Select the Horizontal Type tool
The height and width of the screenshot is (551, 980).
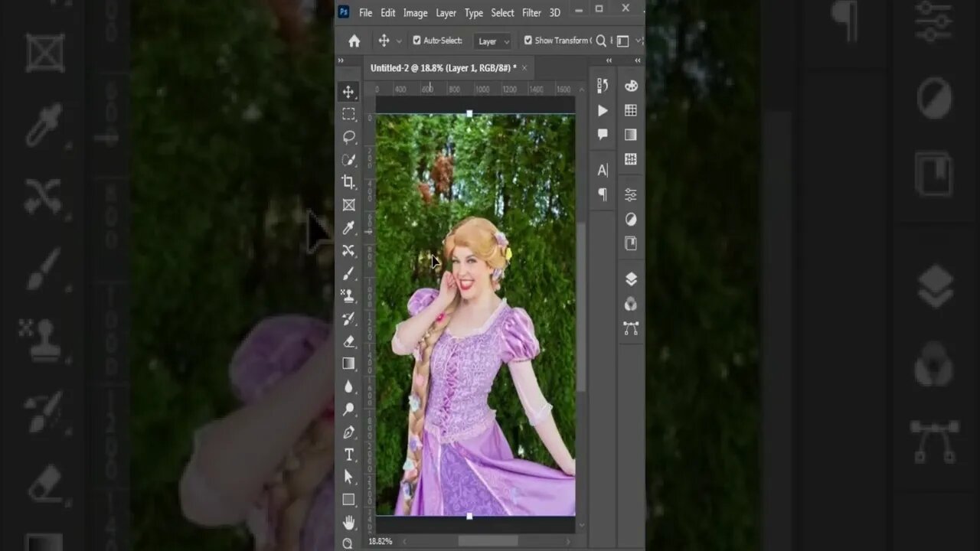(x=348, y=455)
